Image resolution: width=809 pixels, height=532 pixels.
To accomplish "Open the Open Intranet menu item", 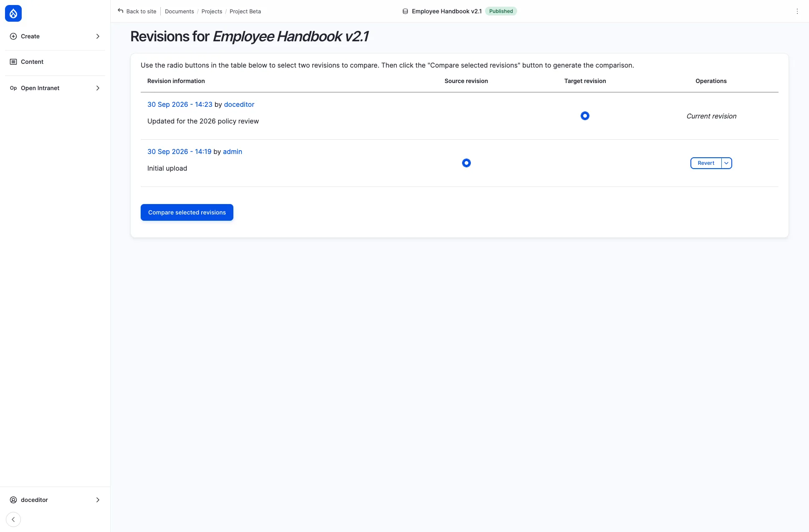I will [55, 88].
